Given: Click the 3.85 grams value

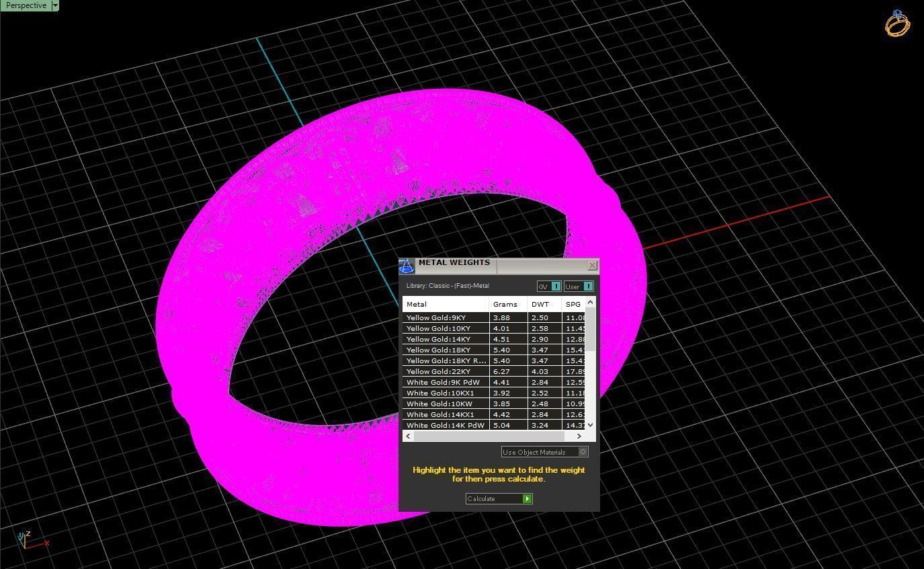Looking at the screenshot, I should click(x=501, y=404).
